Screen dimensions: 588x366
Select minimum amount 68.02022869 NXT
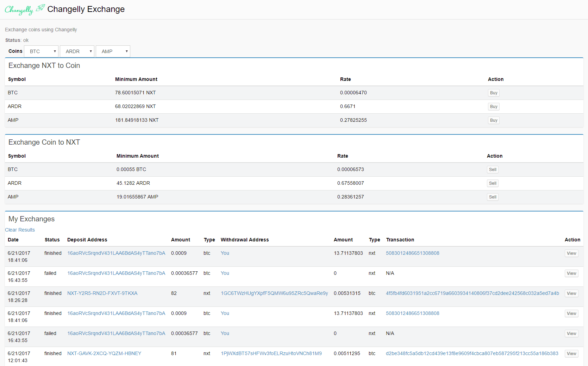(x=136, y=106)
